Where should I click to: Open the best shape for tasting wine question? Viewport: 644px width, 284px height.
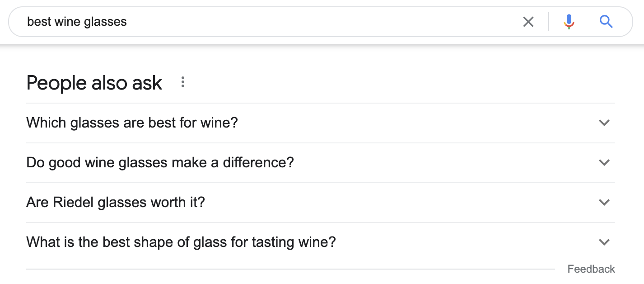point(181,242)
